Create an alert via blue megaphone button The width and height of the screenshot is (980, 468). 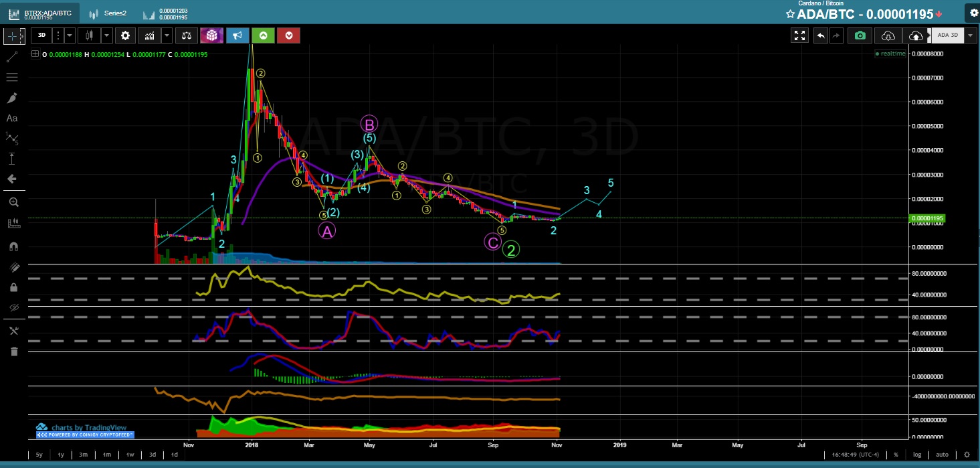click(x=237, y=35)
